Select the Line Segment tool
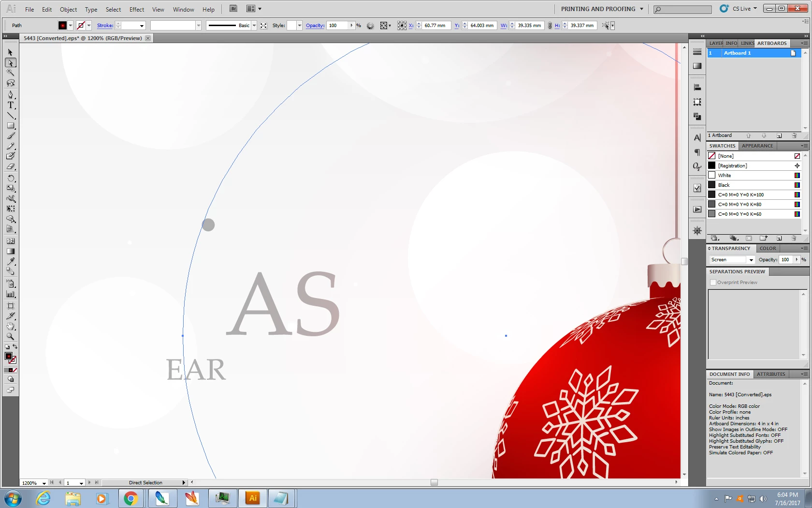Viewport: 812px width, 508px height. click(10, 115)
